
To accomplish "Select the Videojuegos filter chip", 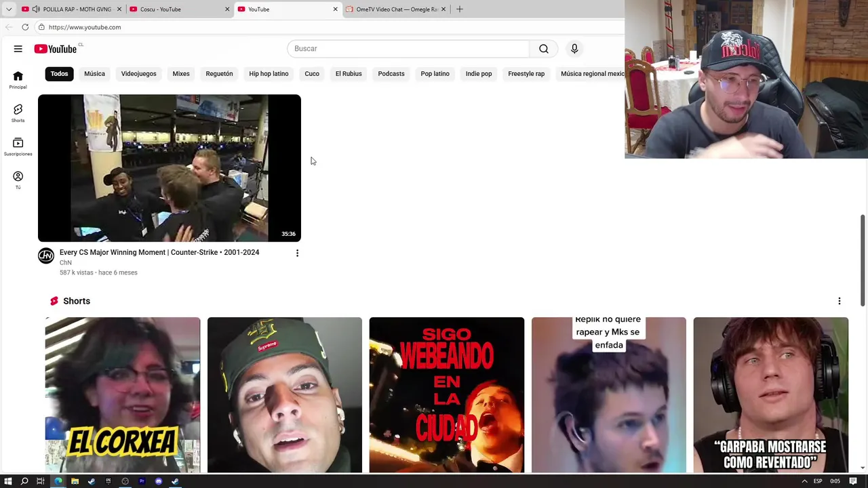I will (138, 73).
